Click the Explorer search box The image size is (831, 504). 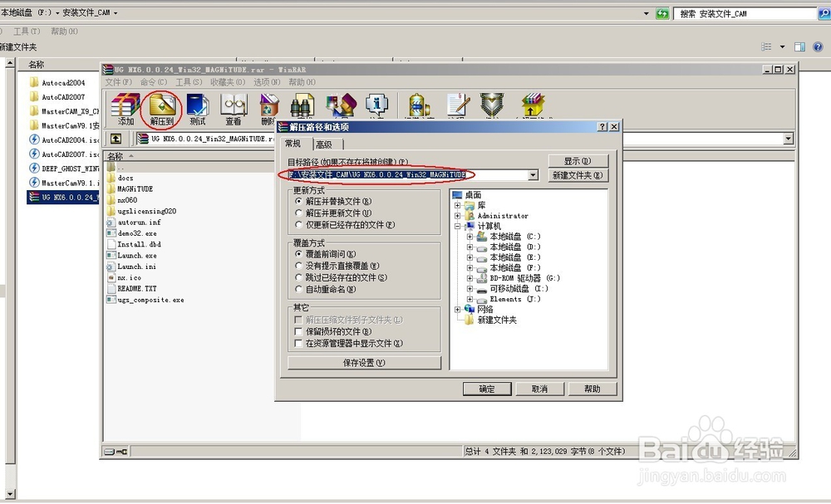click(x=746, y=14)
